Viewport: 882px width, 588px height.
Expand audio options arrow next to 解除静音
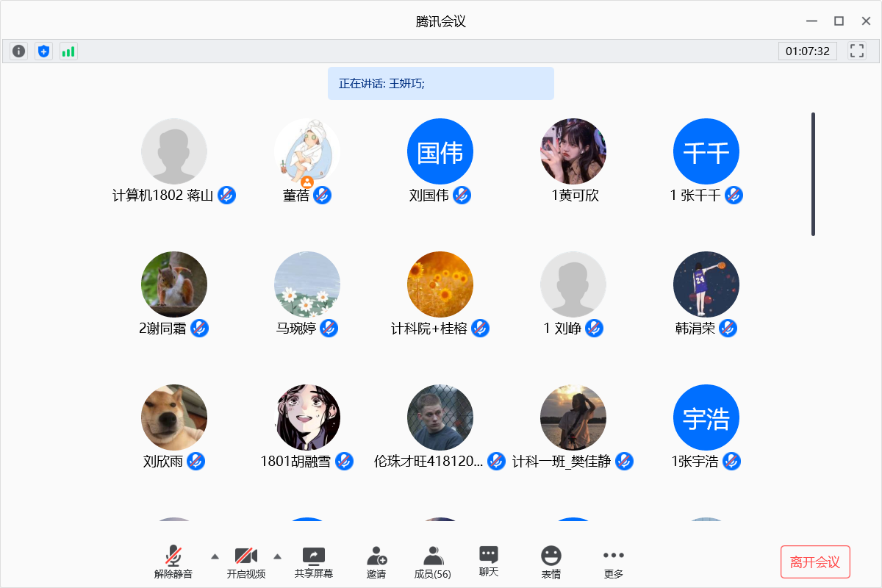(215, 556)
